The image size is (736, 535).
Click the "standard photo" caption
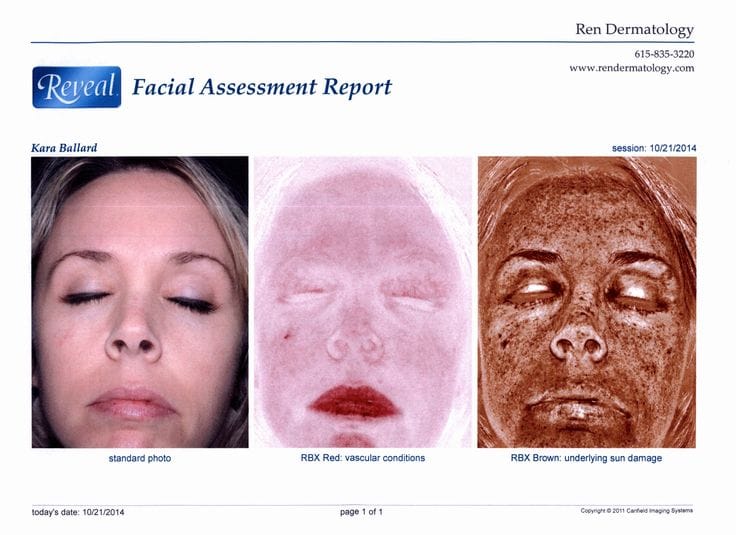(140, 458)
